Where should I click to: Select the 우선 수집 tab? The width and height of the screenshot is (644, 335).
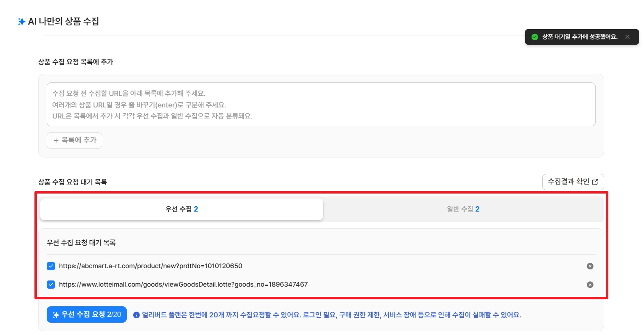tap(182, 209)
